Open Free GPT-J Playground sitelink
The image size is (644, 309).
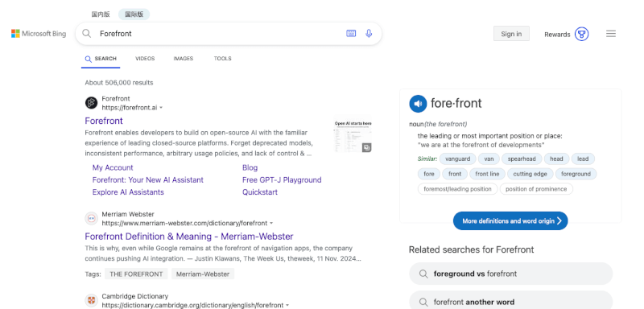282,179
